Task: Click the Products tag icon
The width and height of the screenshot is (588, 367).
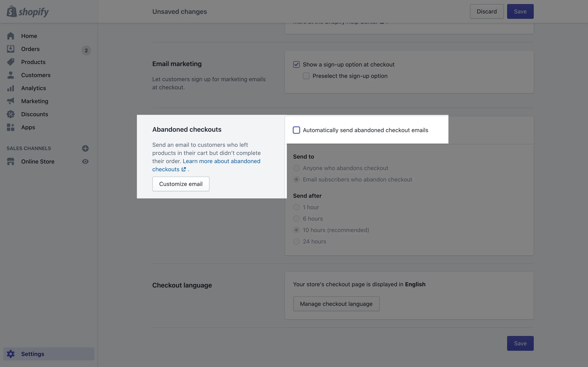Action: [x=11, y=62]
